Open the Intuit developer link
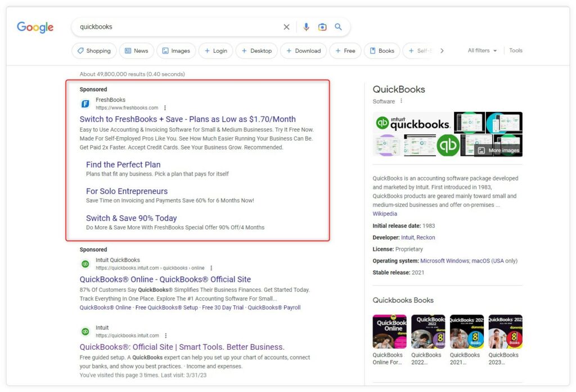The height and width of the screenshot is (392, 576). [x=407, y=238]
